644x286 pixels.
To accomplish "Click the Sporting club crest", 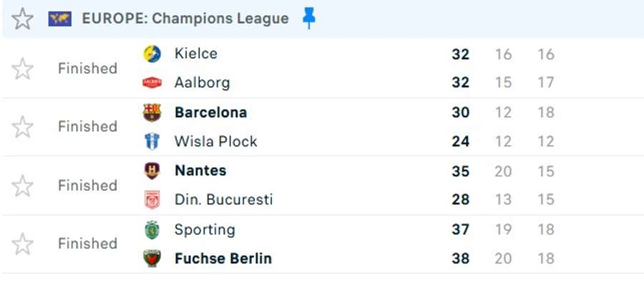I will [152, 230].
